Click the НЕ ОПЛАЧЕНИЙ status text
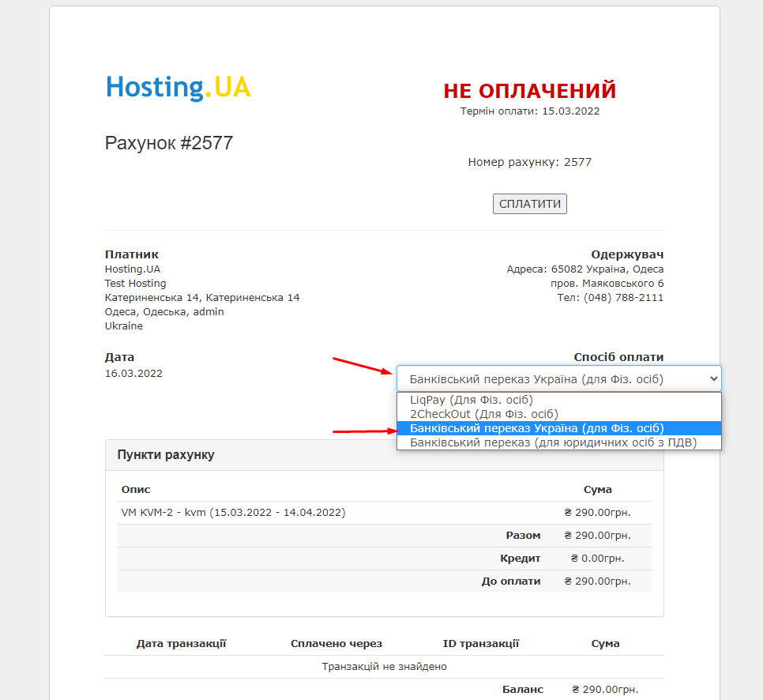Viewport: 763px width, 700px height. pyautogui.click(x=529, y=91)
